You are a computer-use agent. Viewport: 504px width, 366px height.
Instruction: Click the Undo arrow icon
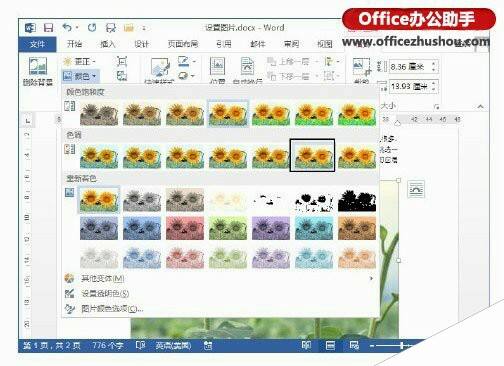(67, 27)
